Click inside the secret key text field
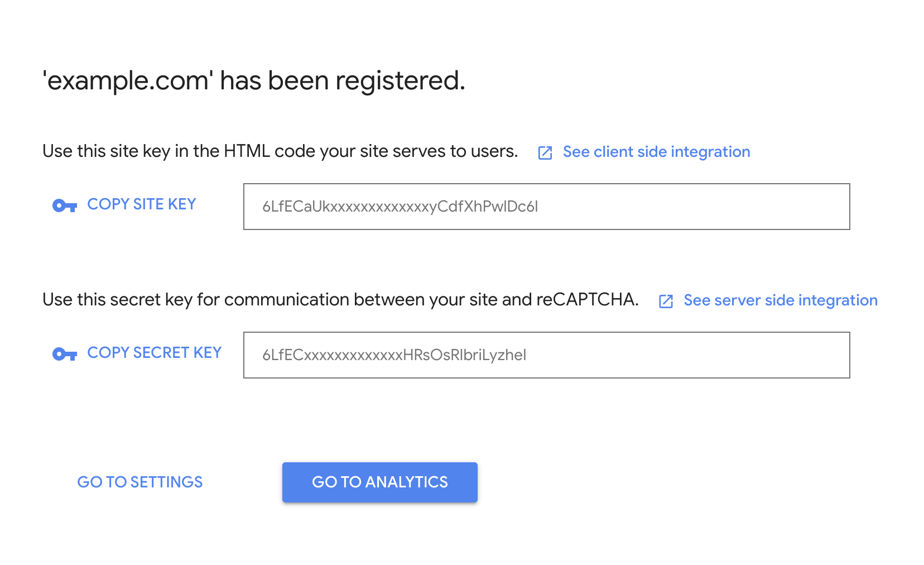Image resolution: width=924 pixels, height=565 pixels. coord(547,355)
